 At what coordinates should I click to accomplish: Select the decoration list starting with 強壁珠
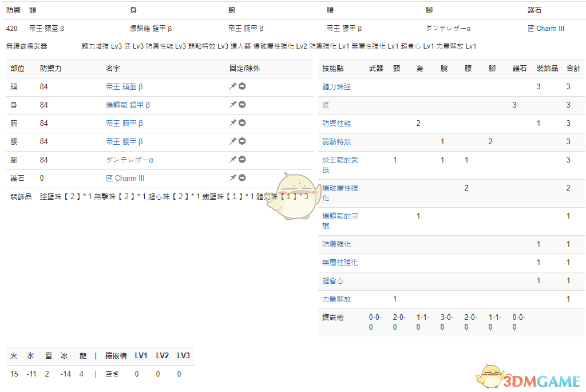coord(174,196)
